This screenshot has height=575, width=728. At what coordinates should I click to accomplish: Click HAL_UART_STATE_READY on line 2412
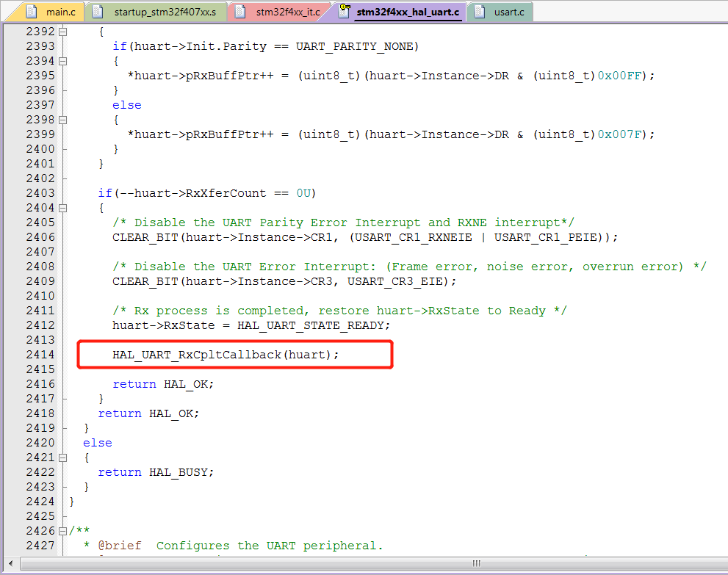coord(311,326)
